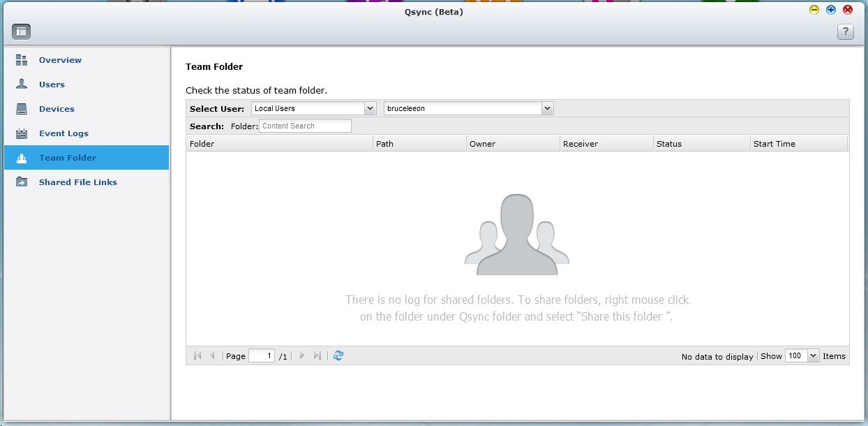868x426 pixels.
Task: Refresh the team folder list
Action: click(x=338, y=355)
